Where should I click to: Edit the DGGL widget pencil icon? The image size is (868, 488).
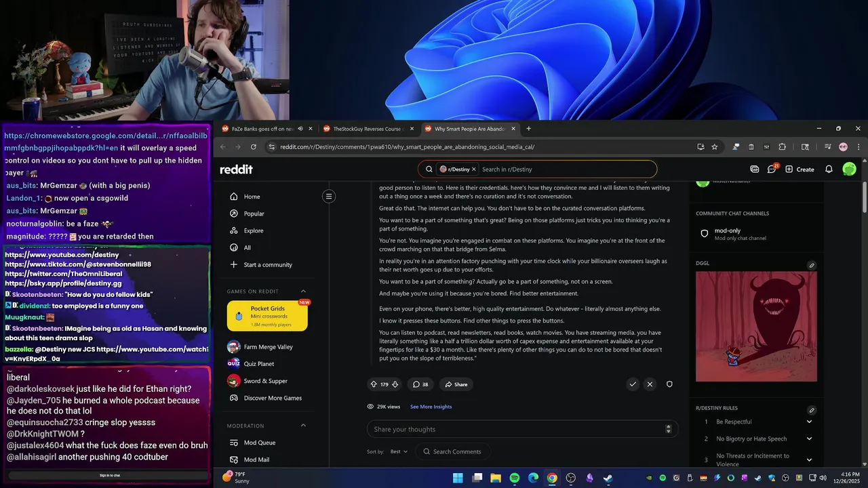click(x=812, y=265)
